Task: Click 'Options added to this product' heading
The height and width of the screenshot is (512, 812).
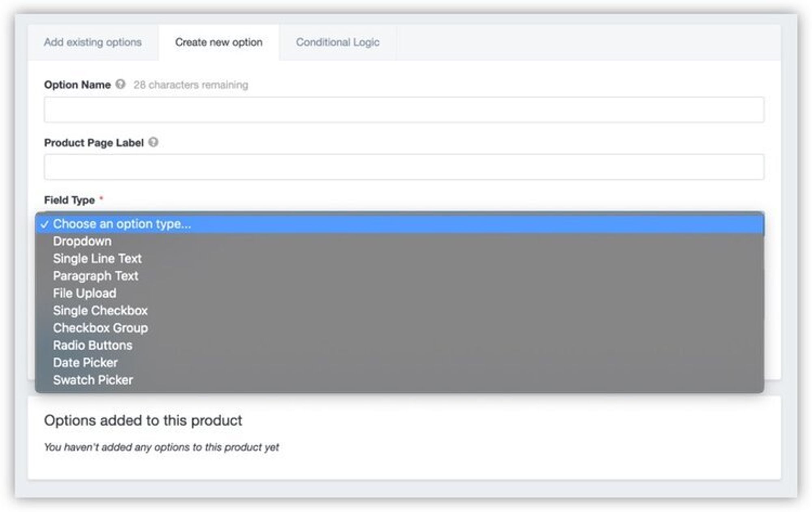Action: point(143,420)
